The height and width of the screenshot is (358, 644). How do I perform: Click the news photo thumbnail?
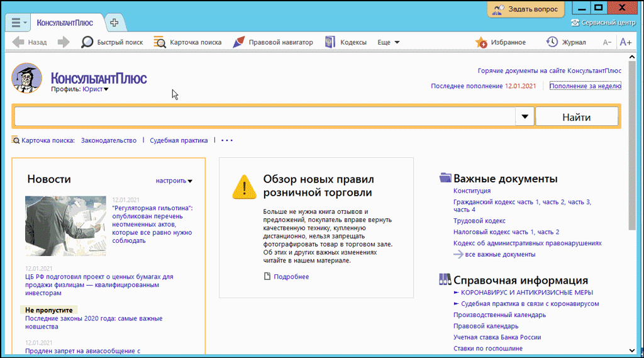[65, 226]
